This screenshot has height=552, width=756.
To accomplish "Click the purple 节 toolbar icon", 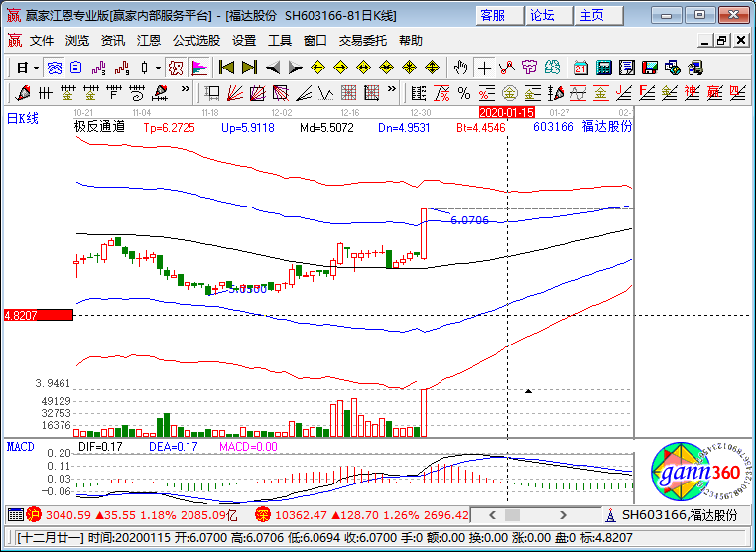I will pos(530,68).
